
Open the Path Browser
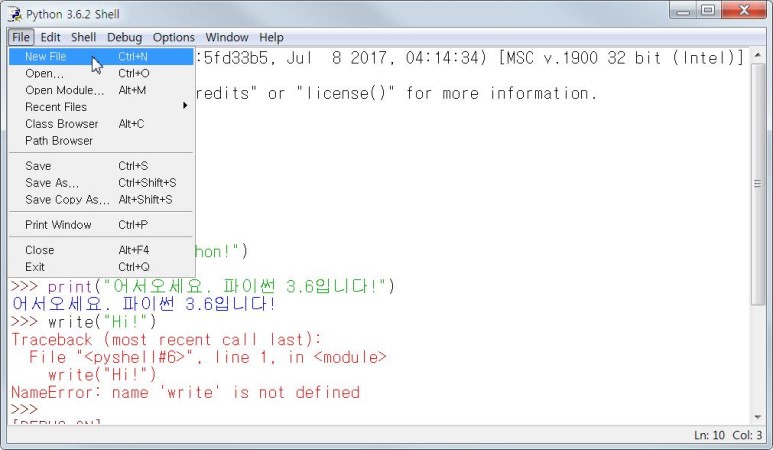(x=101, y=140)
